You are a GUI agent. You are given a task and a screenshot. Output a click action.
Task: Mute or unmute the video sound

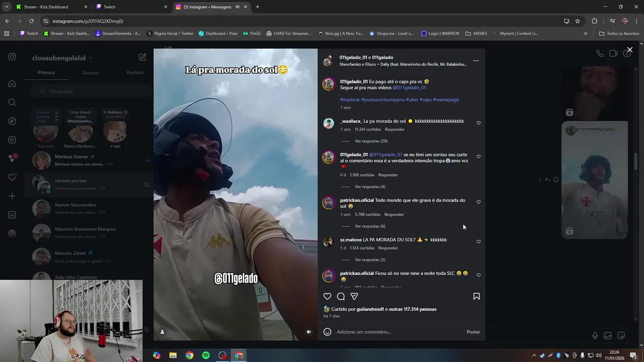(309, 332)
